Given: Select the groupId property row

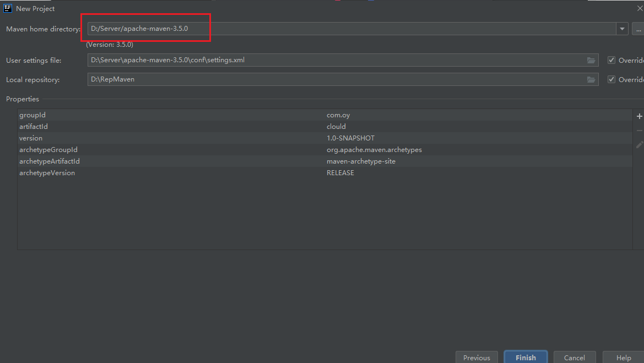Looking at the screenshot, I should pyautogui.click(x=325, y=115).
